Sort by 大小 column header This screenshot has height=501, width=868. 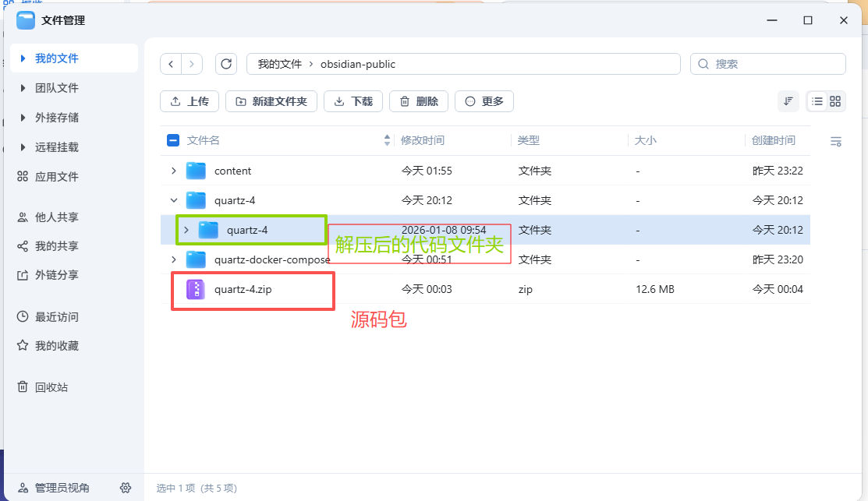click(645, 140)
